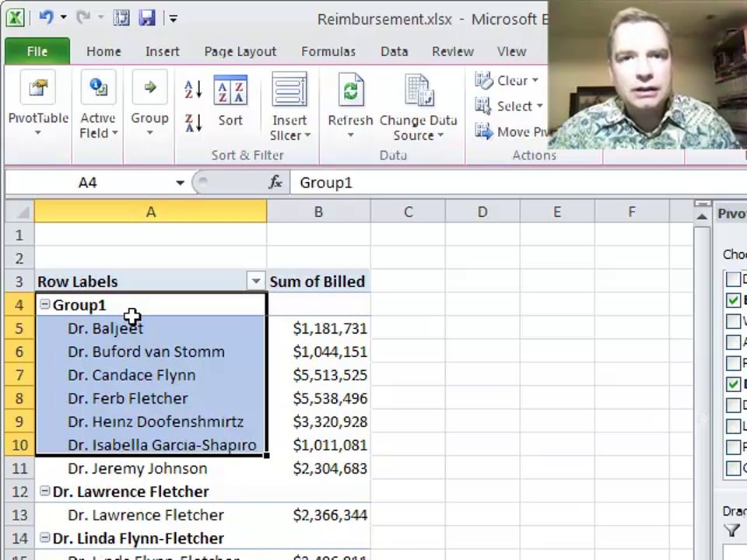Uncheck the sixth checked field checkbox
This screenshot has height=560, width=747.
point(733,383)
